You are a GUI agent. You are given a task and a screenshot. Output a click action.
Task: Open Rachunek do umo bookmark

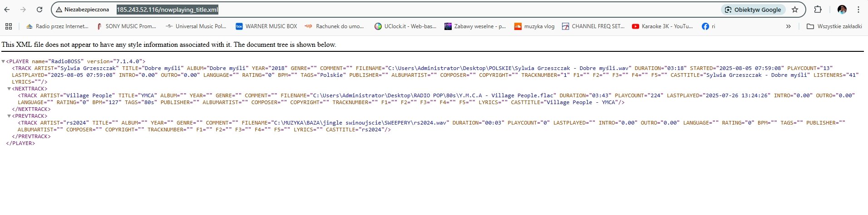tap(335, 26)
